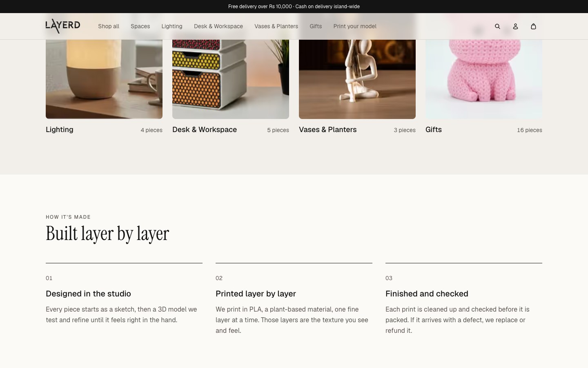Click the 'Printed layer by layer' heading

point(256,294)
